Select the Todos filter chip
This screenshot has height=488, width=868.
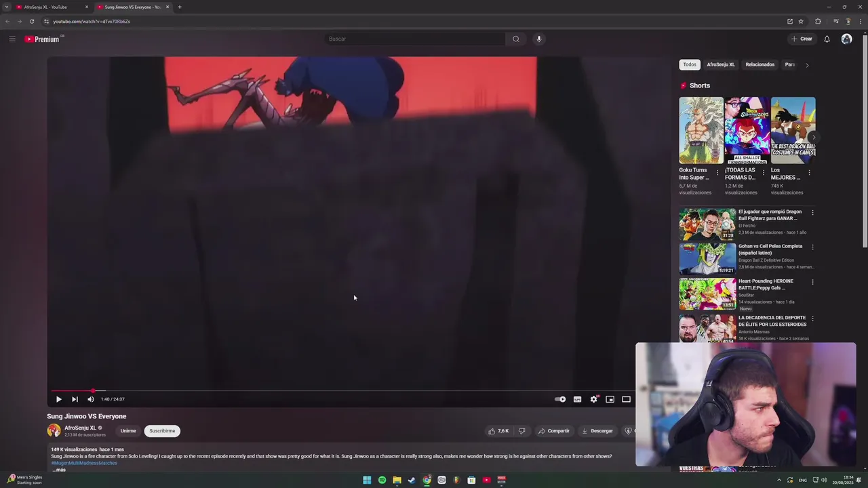tap(690, 64)
